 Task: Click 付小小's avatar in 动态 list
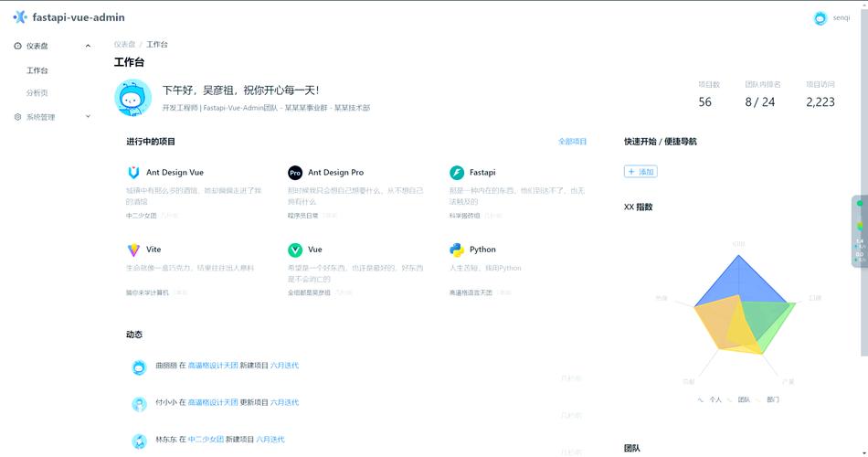click(139, 404)
